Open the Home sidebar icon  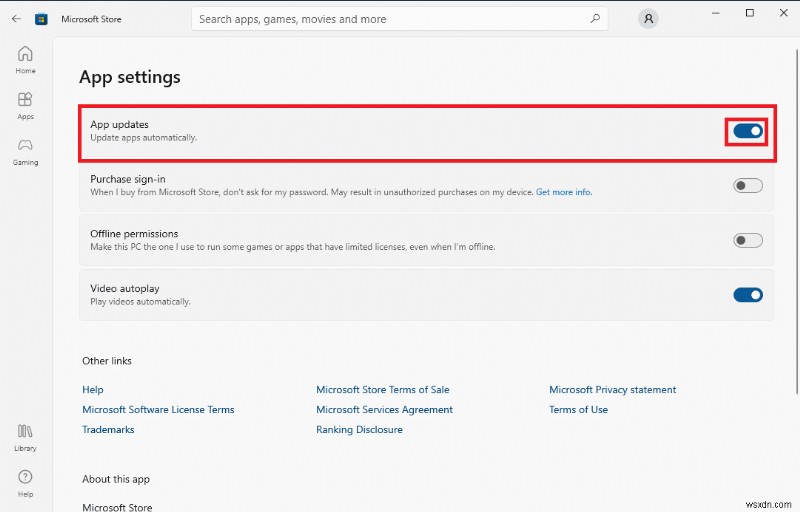pos(25,59)
